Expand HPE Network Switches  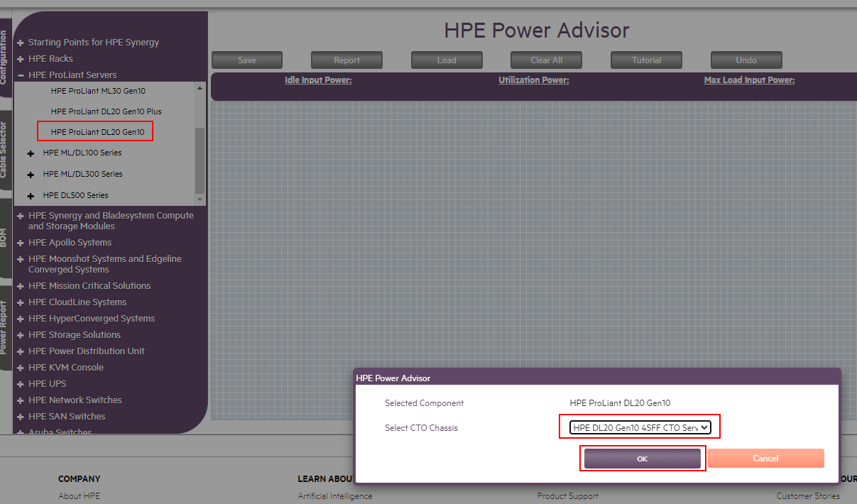(21, 400)
